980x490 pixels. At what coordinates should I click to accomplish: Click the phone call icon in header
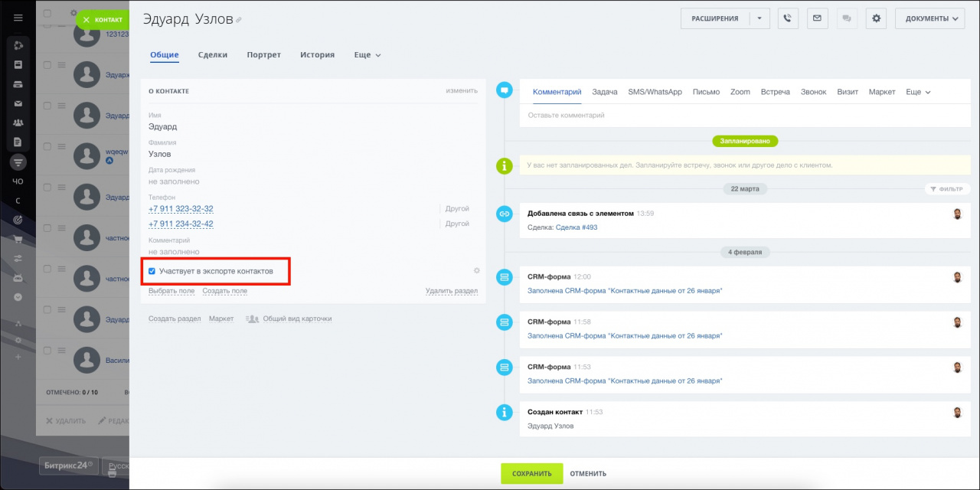788,18
